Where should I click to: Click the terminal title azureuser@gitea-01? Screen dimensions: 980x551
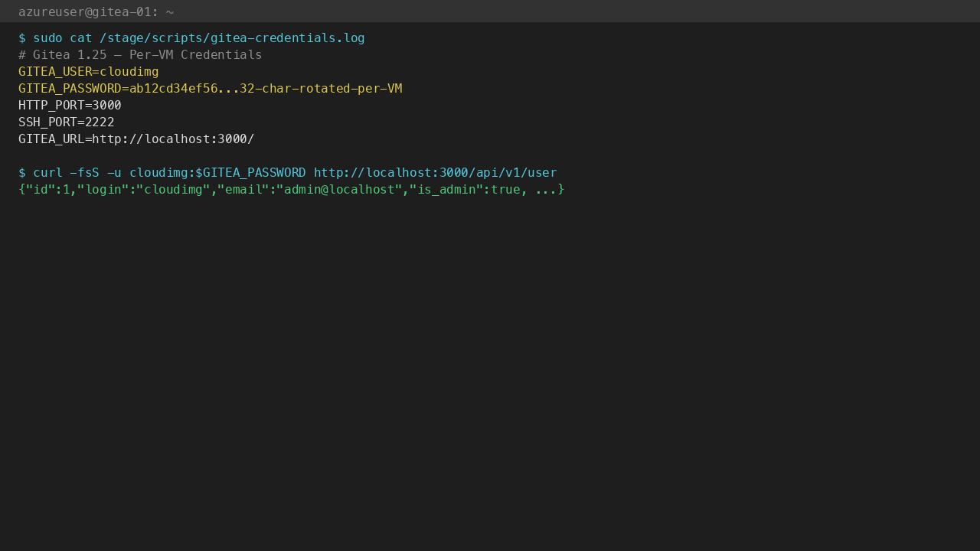click(96, 11)
